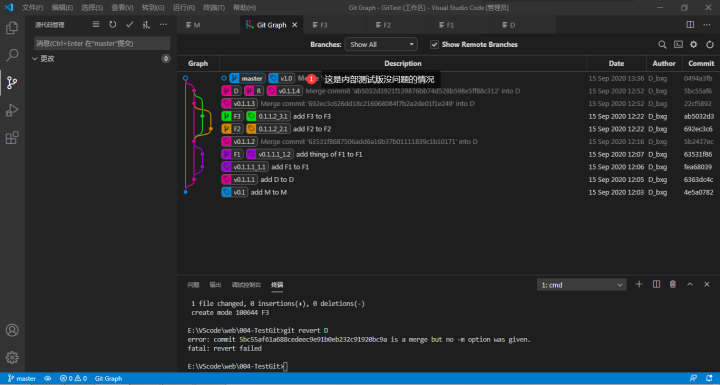The image size is (720, 385).
Task: Maximize the panel with up chevron
Action: point(690,284)
